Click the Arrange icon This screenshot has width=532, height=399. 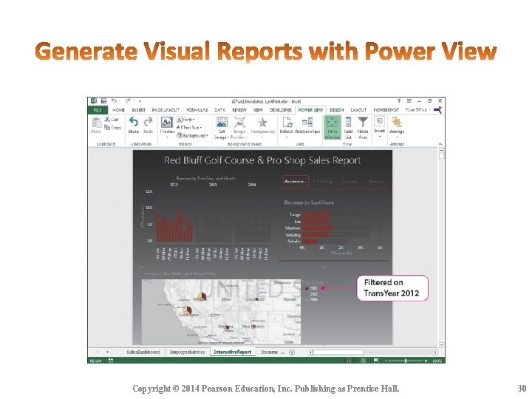point(397,122)
